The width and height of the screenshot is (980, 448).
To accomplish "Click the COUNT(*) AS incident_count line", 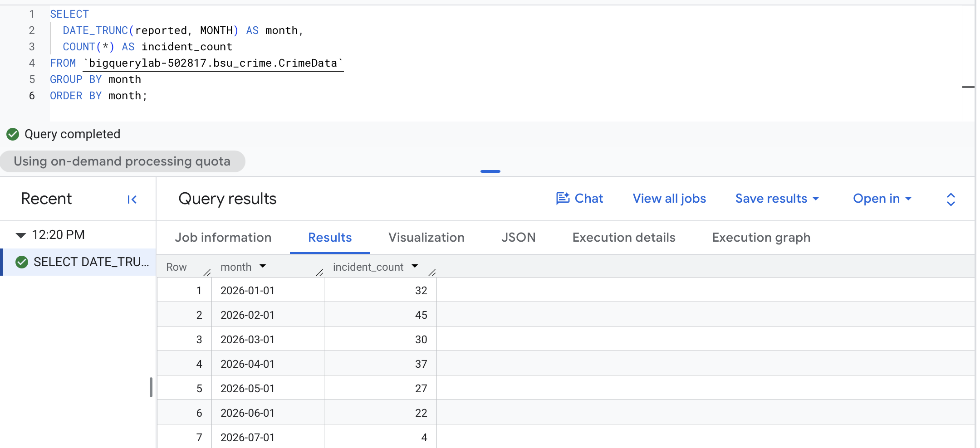I will pyautogui.click(x=147, y=47).
